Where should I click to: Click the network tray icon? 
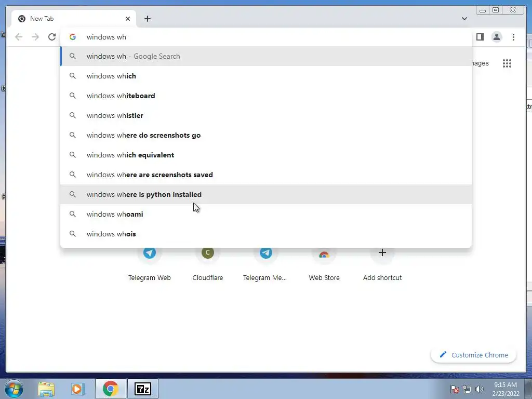click(467, 389)
